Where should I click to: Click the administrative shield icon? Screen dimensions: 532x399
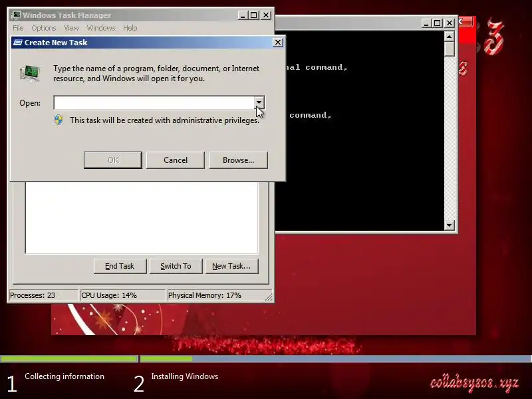point(59,120)
